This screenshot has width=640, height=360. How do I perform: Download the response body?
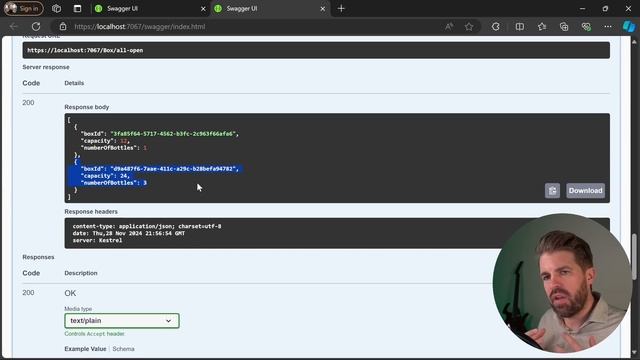585,191
